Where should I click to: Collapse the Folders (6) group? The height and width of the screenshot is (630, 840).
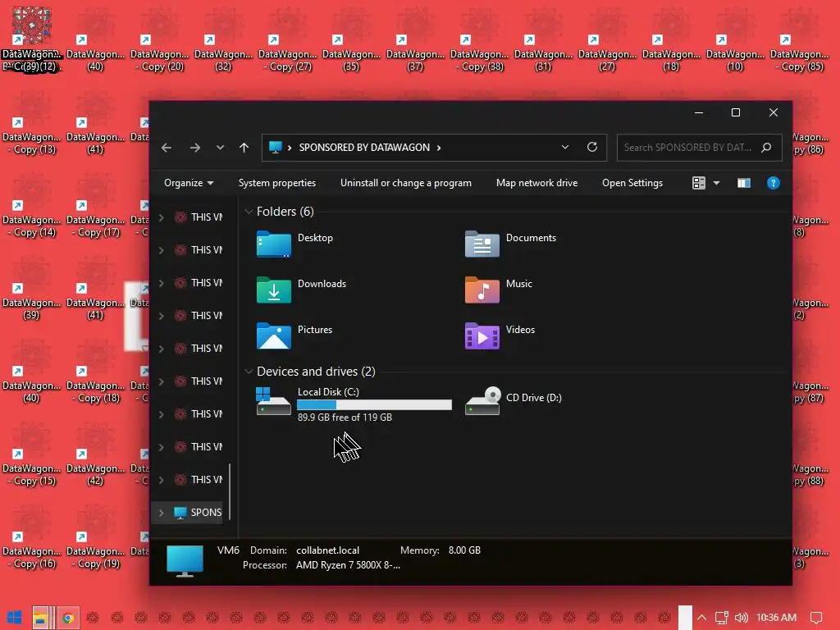(x=249, y=212)
